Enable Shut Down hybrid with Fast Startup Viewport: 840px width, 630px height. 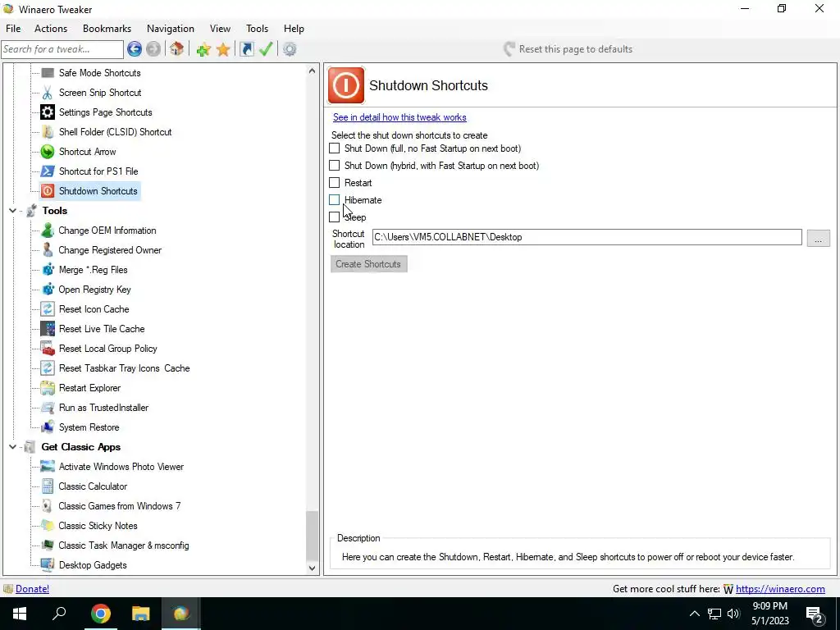point(335,166)
